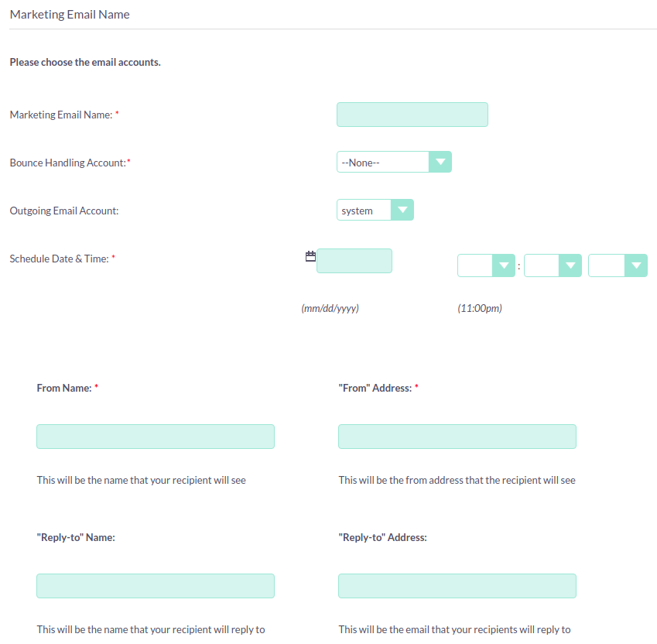
Task: Select the --None-- value in Bounce Handling Account
Action: (383, 162)
